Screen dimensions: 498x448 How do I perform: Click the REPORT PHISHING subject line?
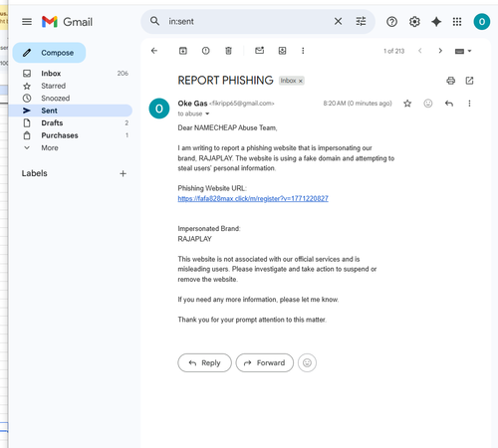225,81
